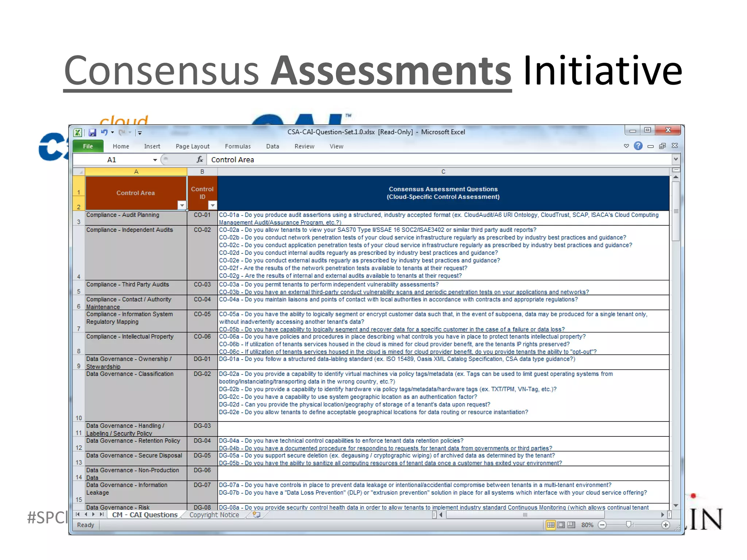Select row 10 header

(79, 396)
